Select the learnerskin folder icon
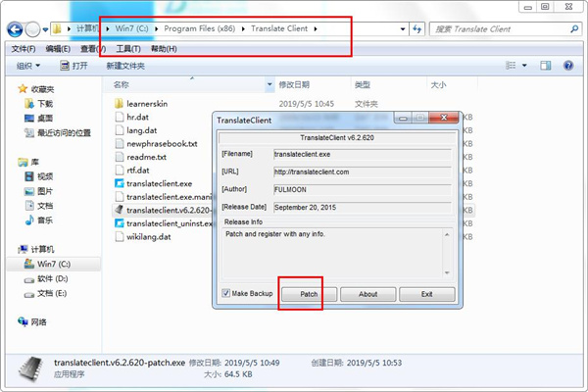Viewport: 588px width, 392px height. 120,104
